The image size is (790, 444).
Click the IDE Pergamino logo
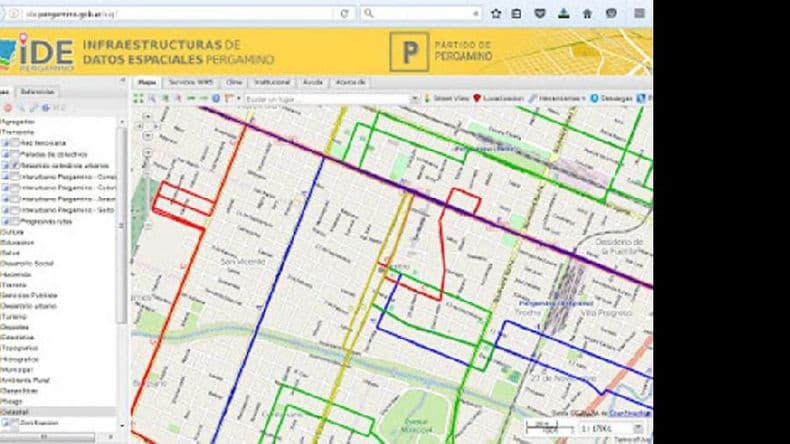[37, 52]
